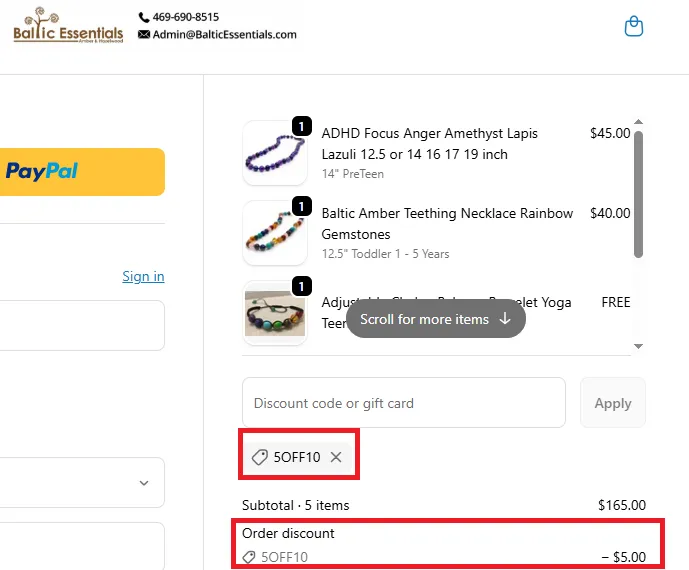The width and height of the screenshot is (689, 570).
Task: Expand the dropdown chevron on left form
Action: click(x=144, y=483)
